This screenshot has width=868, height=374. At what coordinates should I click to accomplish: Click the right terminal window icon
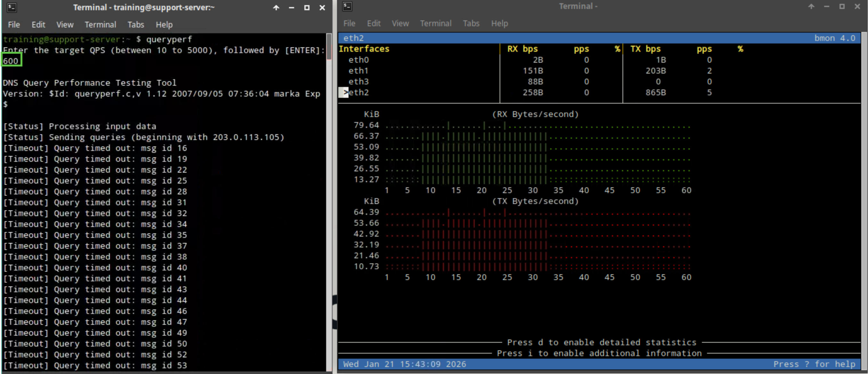(347, 6)
